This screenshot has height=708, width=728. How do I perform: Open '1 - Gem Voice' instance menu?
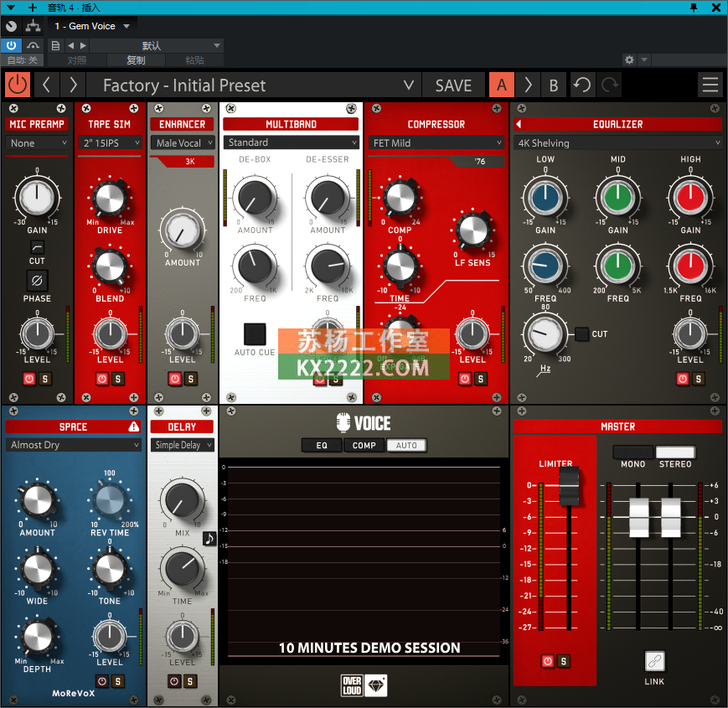tap(92, 26)
